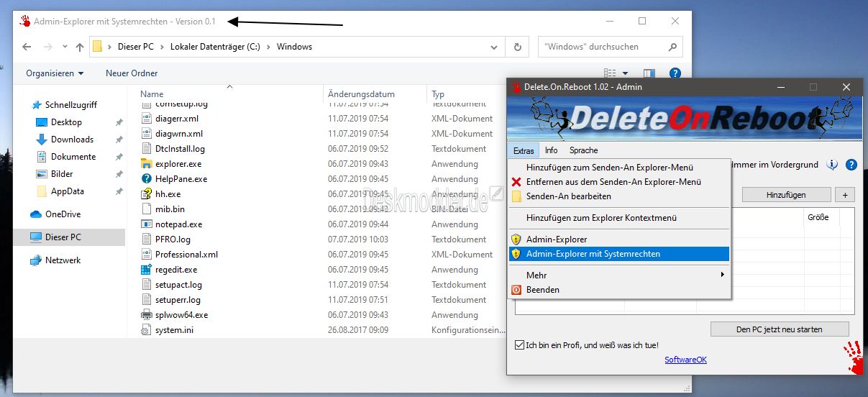Click the HelpPane.exe file icon
The image size is (868, 397).
coord(147,179)
